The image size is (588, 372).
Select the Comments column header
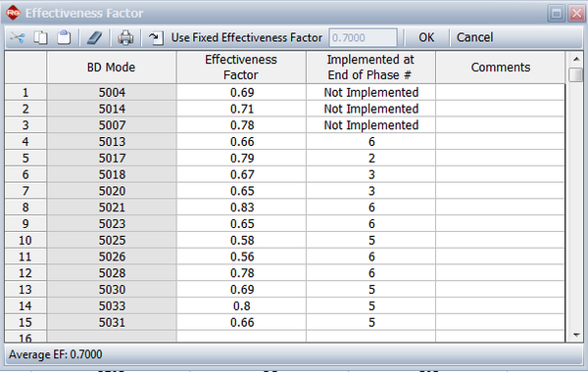coord(500,68)
